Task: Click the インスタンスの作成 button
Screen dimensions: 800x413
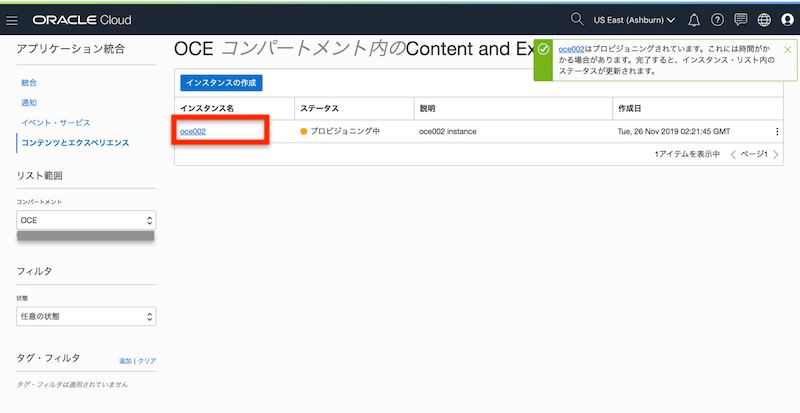Action: (220, 82)
